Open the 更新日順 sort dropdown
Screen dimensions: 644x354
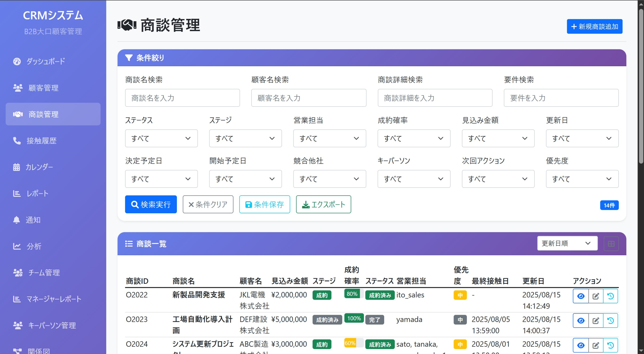pos(568,243)
